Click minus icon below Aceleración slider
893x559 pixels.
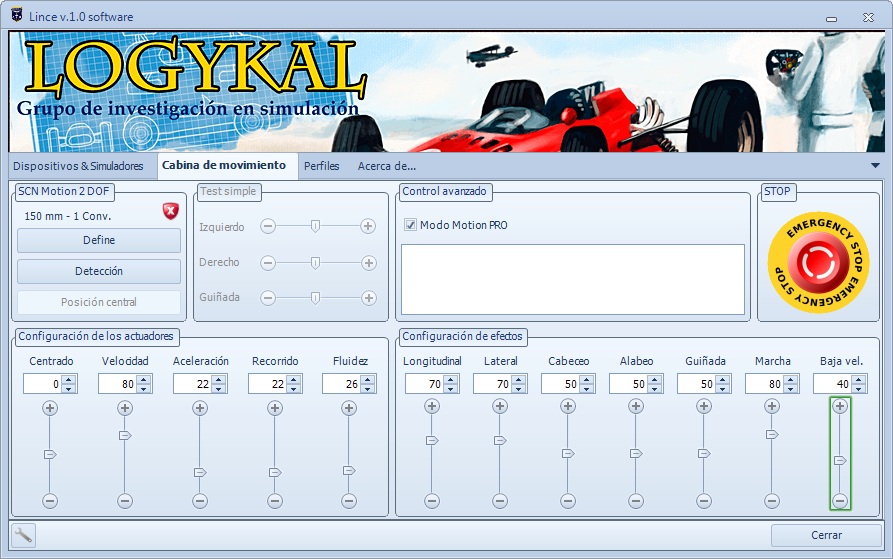click(x=199, y=501)
